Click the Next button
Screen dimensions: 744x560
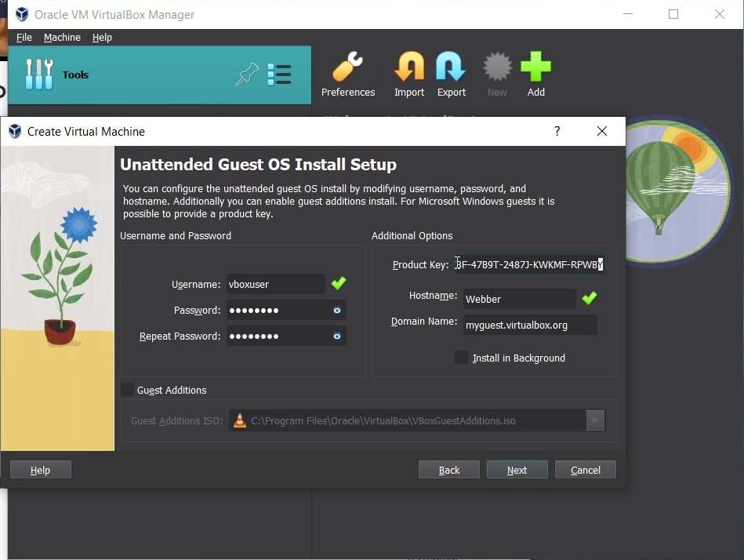[x=517, y=470]
